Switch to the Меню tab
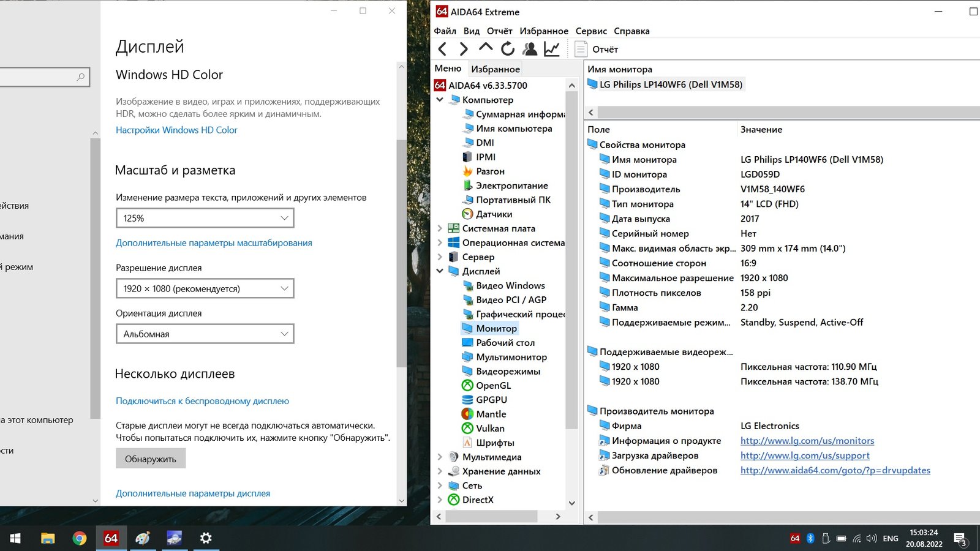The height and width of the screenshot is (551, 980). (448, 69)
